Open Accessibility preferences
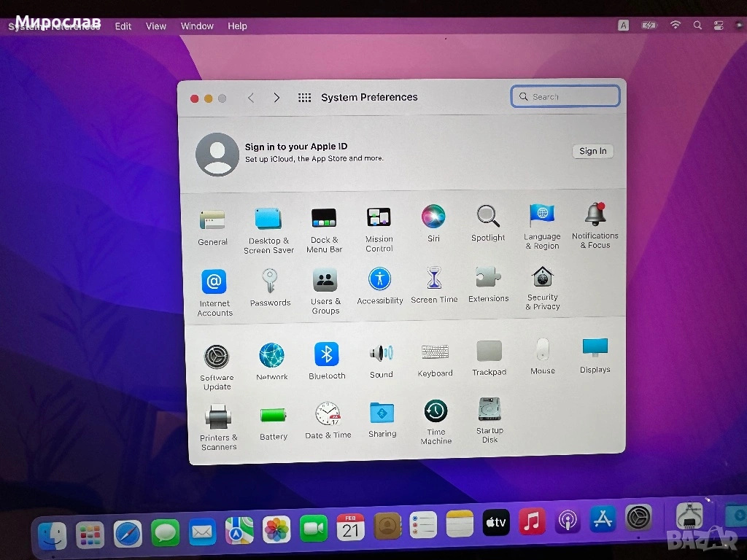 pyautogui.click(x=379, y=279)
